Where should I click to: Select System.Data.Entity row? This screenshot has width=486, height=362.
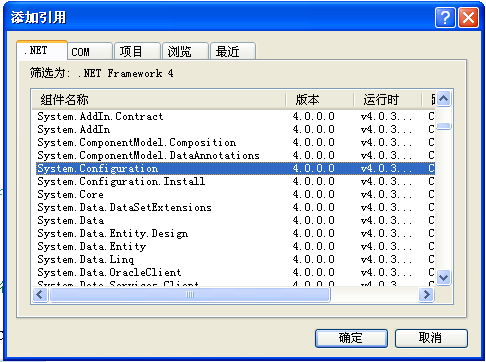235,246
